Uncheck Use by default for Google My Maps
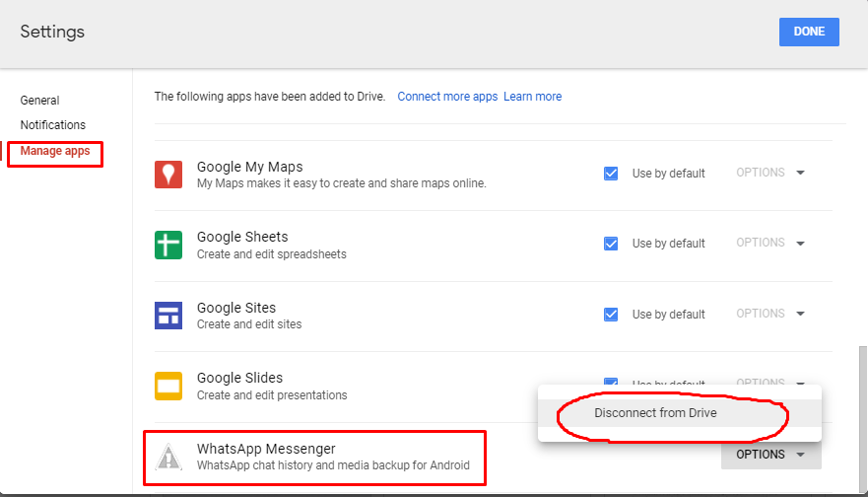868x497 pixels. coord(611,174)
